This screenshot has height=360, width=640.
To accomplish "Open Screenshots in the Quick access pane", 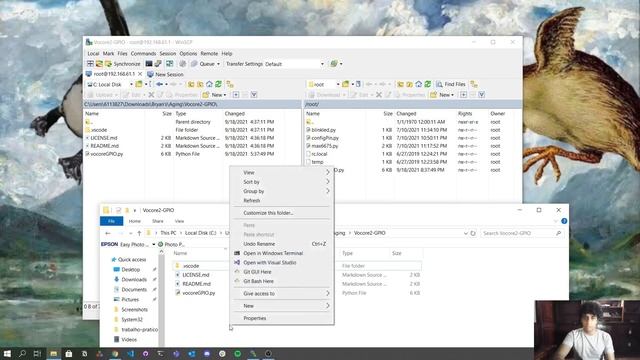I will 134,310.
